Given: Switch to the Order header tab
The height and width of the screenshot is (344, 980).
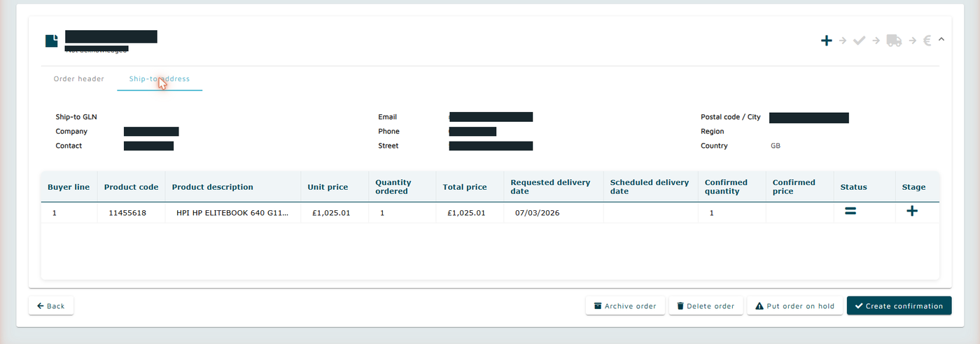Looking at the screenshot, I should point(79,79).
